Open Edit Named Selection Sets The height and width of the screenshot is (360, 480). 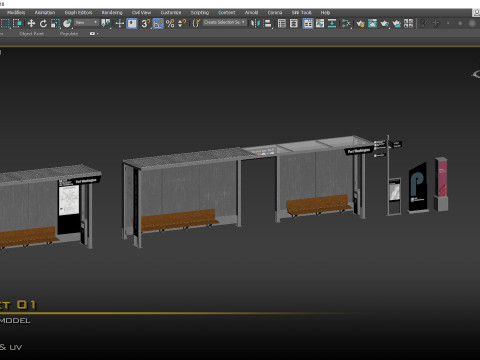pyautogui.click(x=196, y=23)
